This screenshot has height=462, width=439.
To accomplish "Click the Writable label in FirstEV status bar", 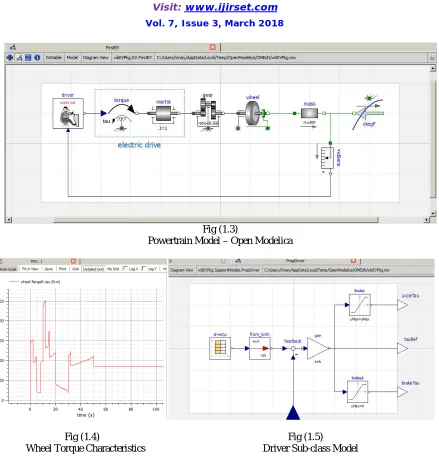I will tap(54, 57).
